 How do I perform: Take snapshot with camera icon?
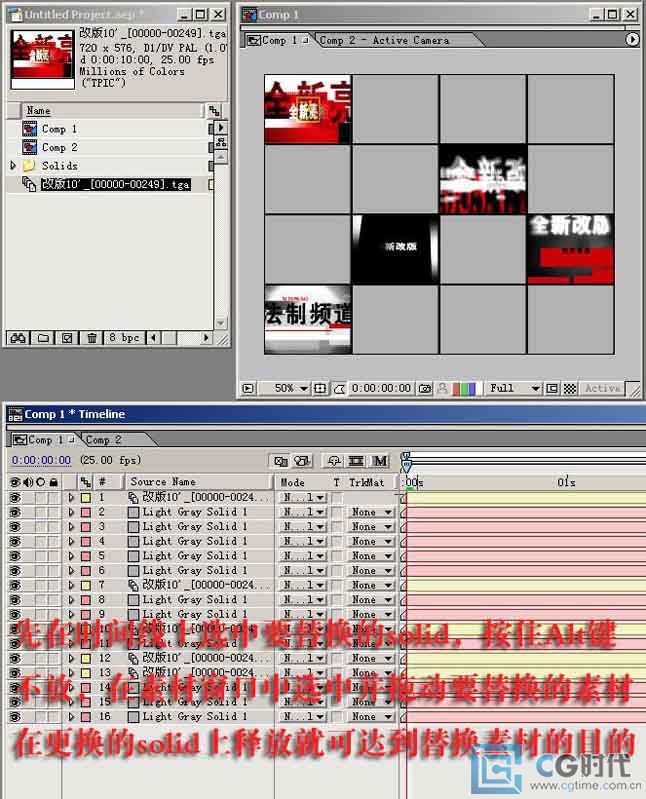coord(424,389)
